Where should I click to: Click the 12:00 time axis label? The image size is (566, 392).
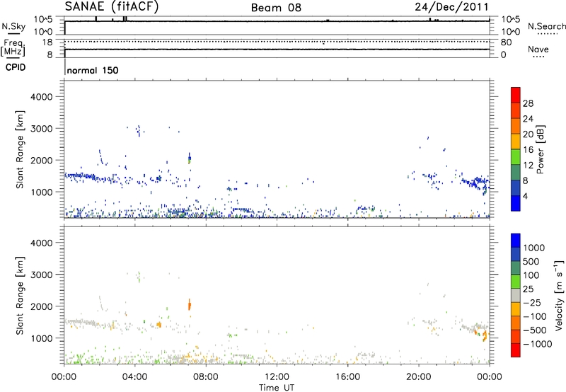coord(277,377)
